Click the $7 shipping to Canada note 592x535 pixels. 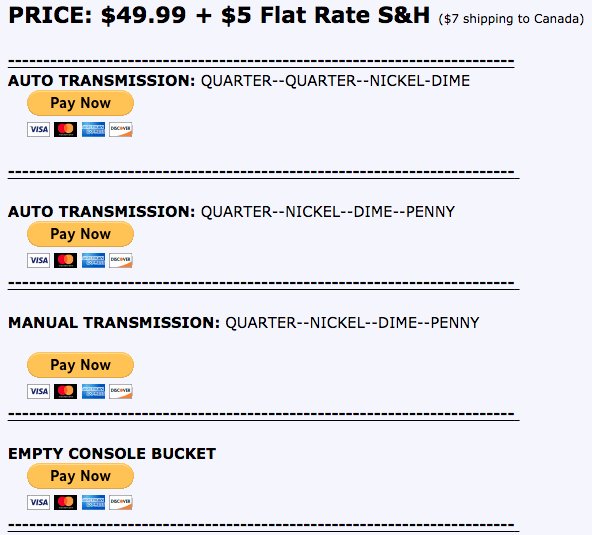pyautogui.click(x=511, y=19)
